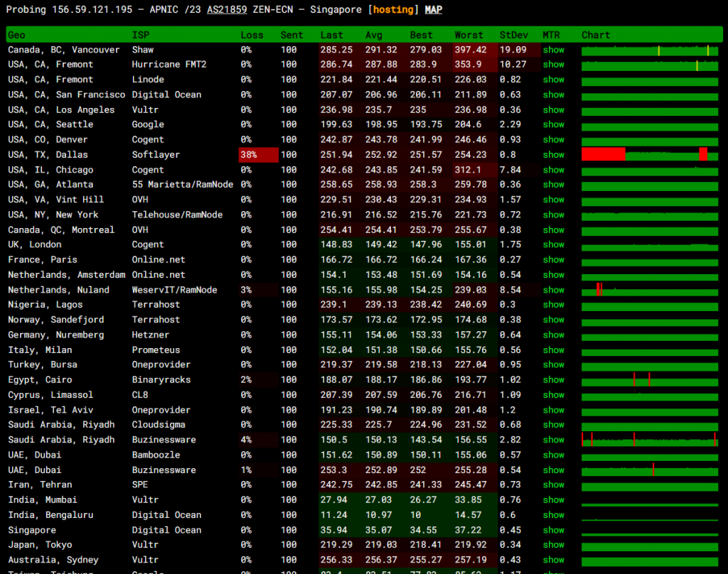728x574 pixels.
Task: Show MTR for Nuremberg Hetzner row
Action: [x=553, y=335]
